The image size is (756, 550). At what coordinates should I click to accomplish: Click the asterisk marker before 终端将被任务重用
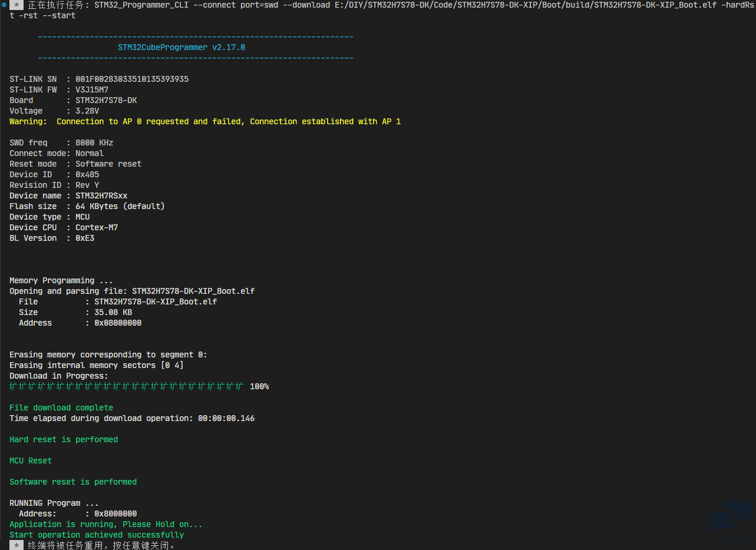[16, 545]
